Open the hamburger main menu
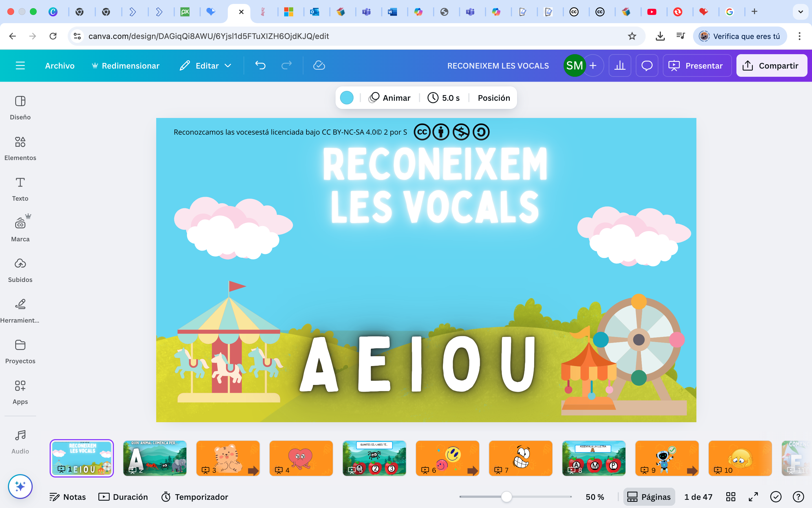Viewport: 812px width, 508px height. coord(20,65)
